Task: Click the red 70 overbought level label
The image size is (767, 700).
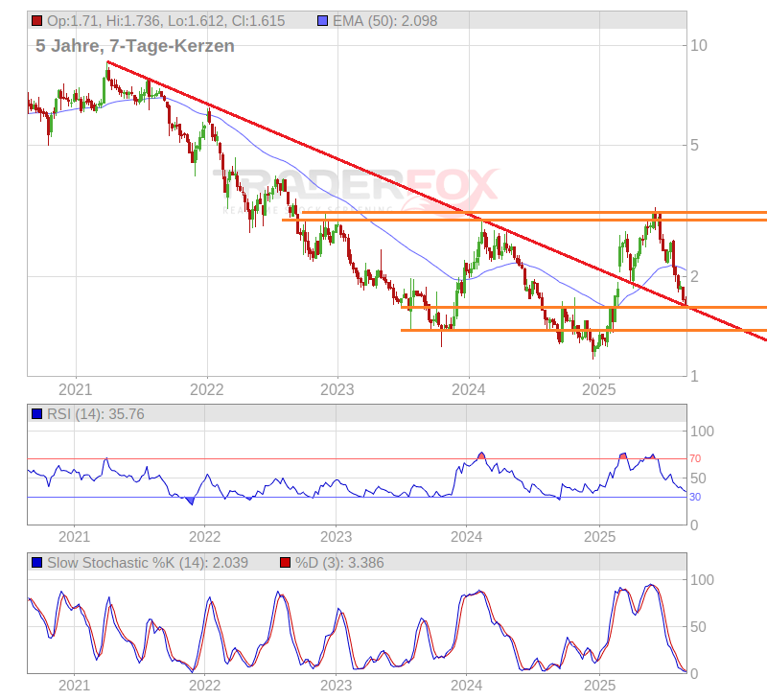Action: [x=695, y=458]
